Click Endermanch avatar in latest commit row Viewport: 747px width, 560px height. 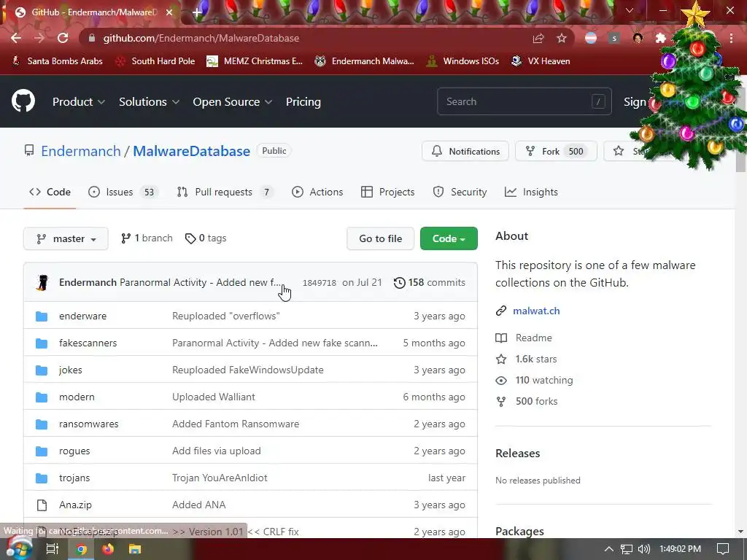pyautogui.click(x=42, y=282)
